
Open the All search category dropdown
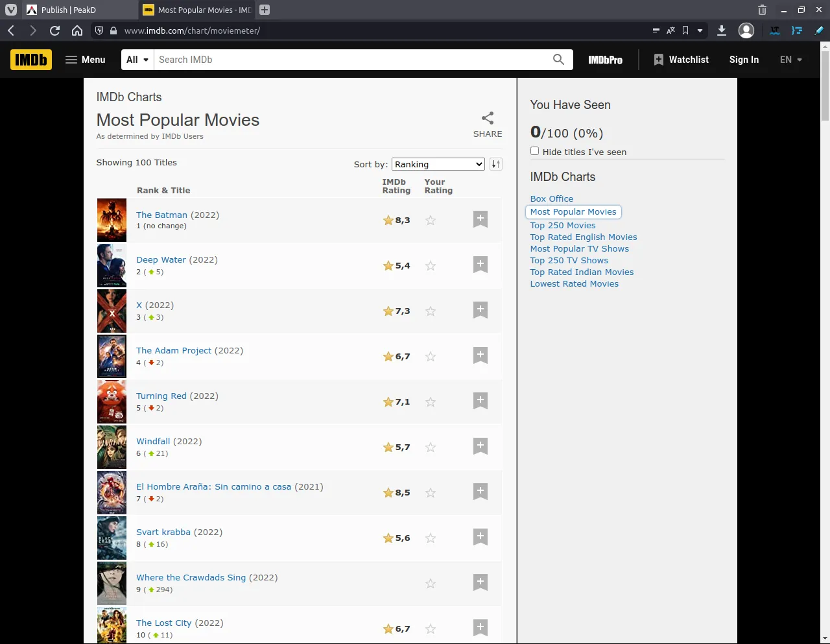tap(137, 60)
